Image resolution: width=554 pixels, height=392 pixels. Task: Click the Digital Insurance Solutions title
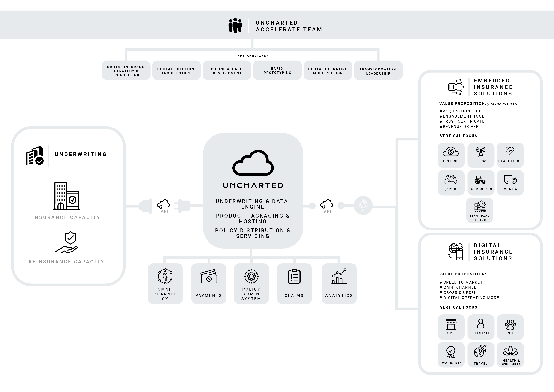pos(493,252)
